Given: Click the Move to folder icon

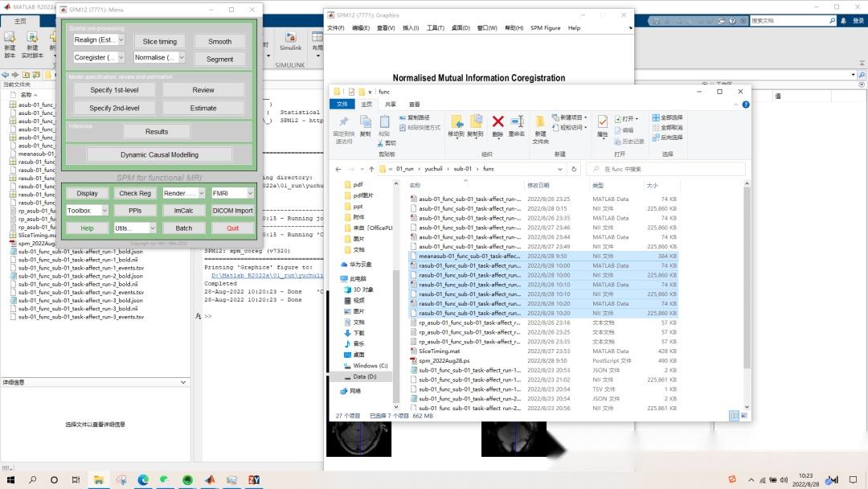Looking at the screenshot, I should click(x=457, y=121).
